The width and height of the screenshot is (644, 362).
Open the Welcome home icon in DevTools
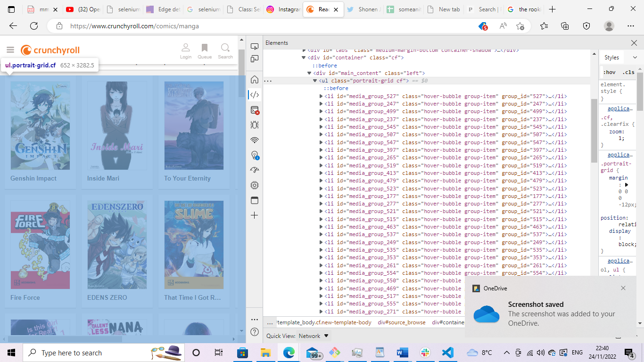[x=255, y=79]
